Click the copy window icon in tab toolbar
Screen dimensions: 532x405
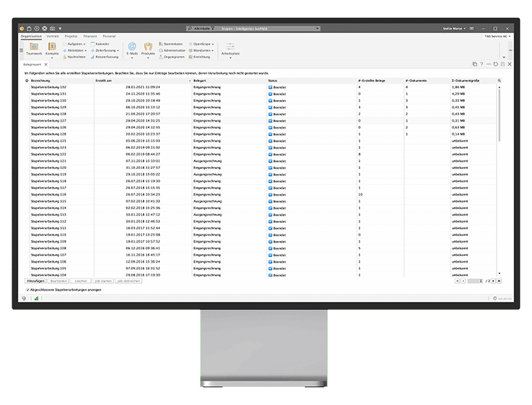(474, 64)
